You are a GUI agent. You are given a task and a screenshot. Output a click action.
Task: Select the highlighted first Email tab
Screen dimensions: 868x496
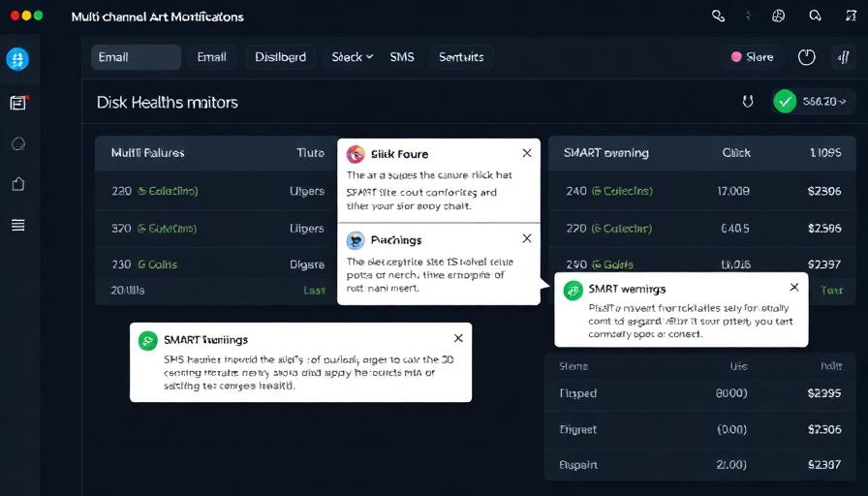coord(137,57)
